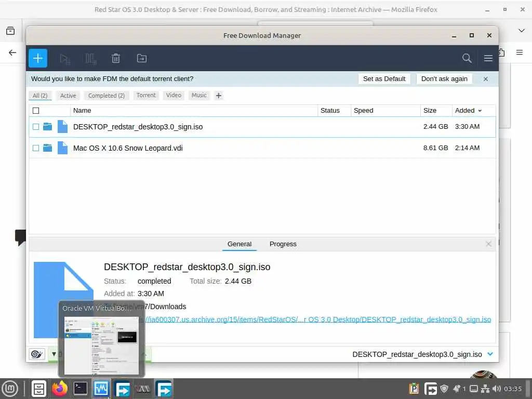Click the trash delete icon in toolbar
The height and width of the screenshot is (399, 532).
116,58
